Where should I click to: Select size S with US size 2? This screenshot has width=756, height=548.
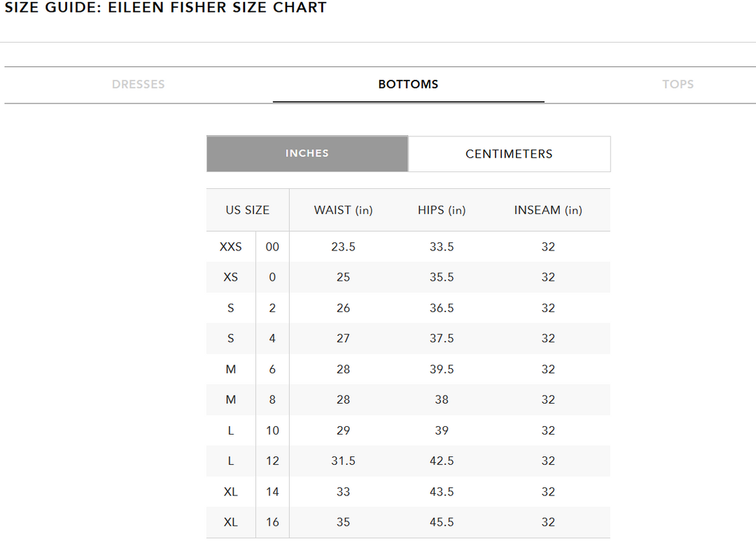point(231,308)
